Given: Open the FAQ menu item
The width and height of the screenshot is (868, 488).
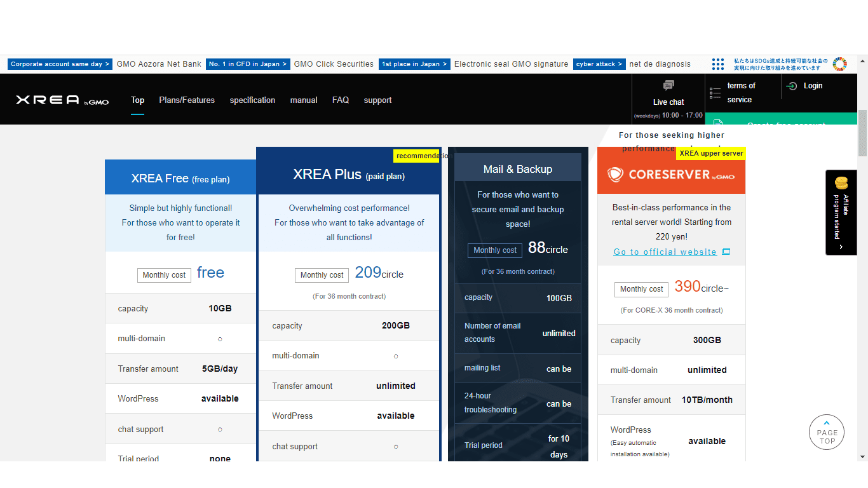Looking at the screenshot, I should tap(341, 100).
